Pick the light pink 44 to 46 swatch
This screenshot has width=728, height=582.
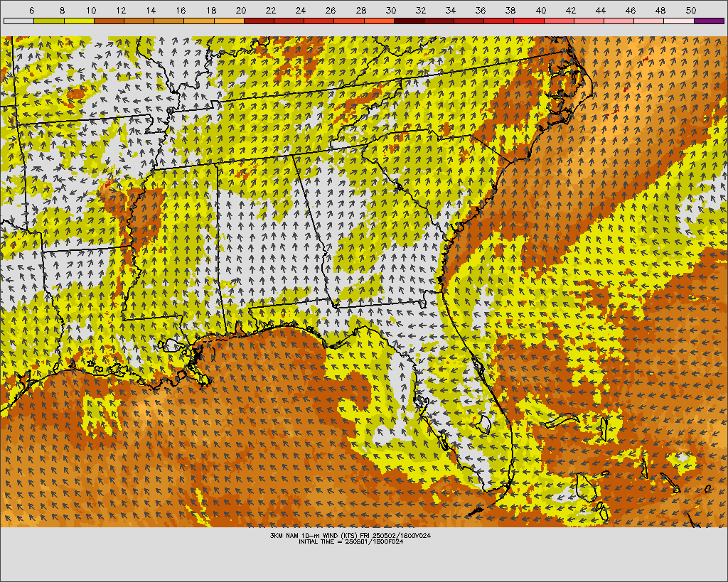619,21
